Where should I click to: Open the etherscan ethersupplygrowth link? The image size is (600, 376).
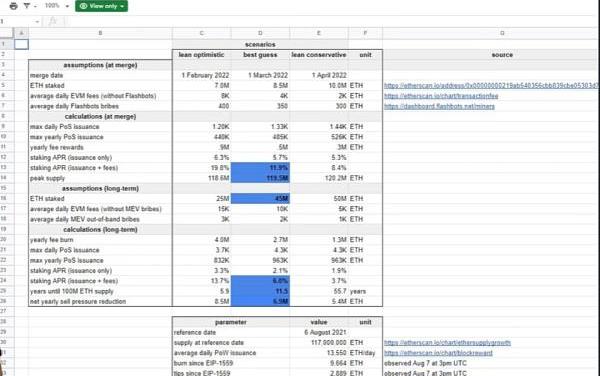[x=447, y=343]
